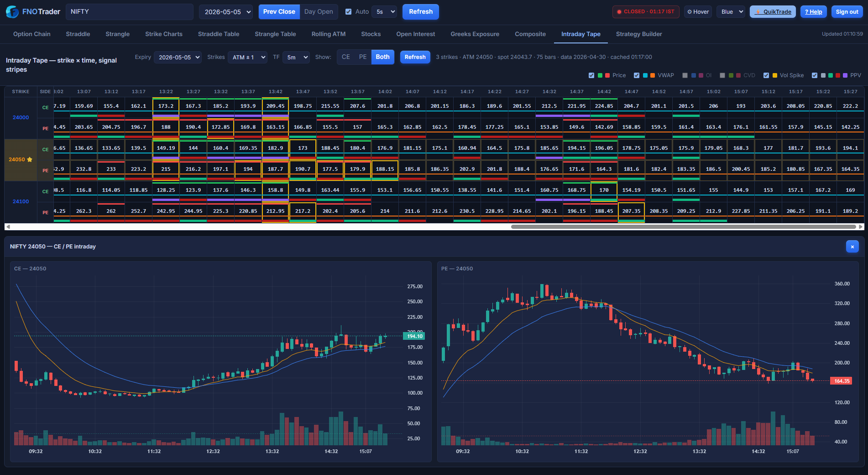Image resolution: width=868 pixels, height=475 pixels.
Task: Click the market CLOSED status indicator
Action: click(x=645, y=12)
